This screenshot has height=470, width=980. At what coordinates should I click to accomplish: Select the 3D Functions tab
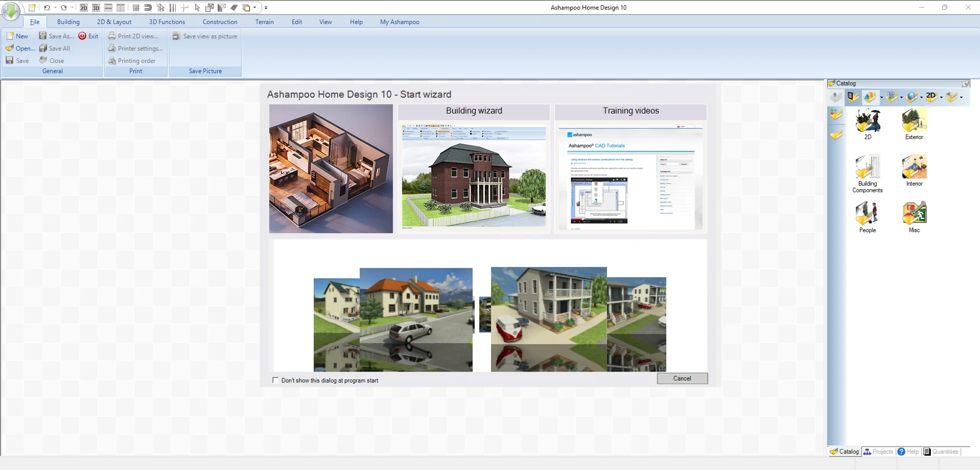167,22
